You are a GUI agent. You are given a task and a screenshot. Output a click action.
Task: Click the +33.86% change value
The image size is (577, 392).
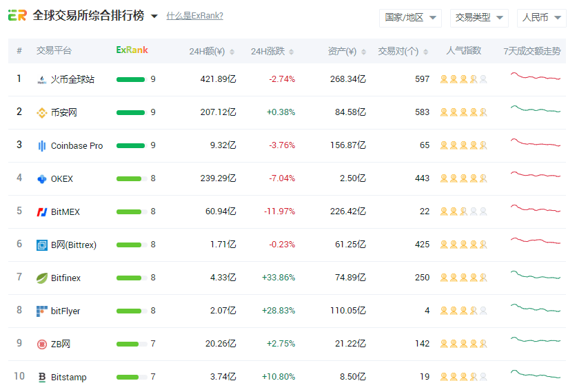point(279,278)
